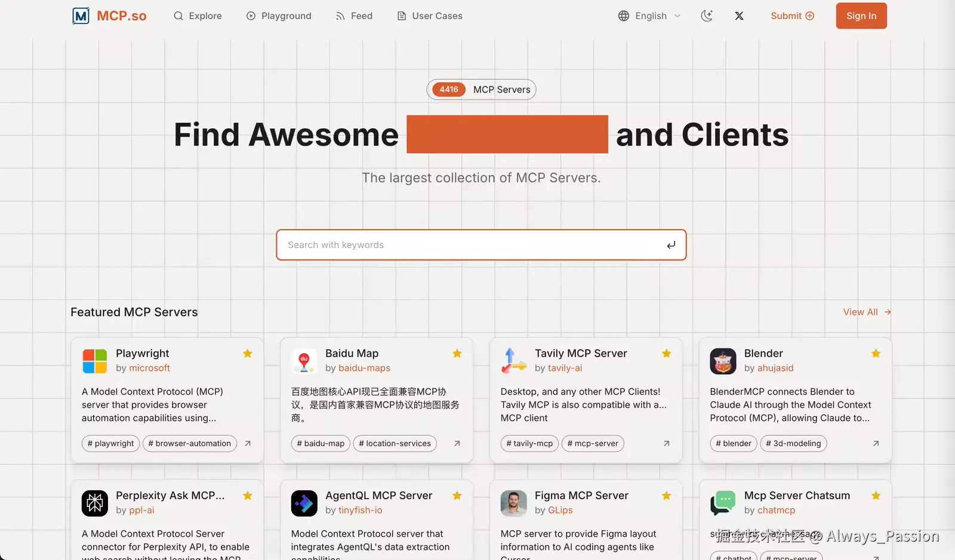Open Figma MCP Server card title
The width and height of the screenshot is (955, 560).
coord(581,496)
